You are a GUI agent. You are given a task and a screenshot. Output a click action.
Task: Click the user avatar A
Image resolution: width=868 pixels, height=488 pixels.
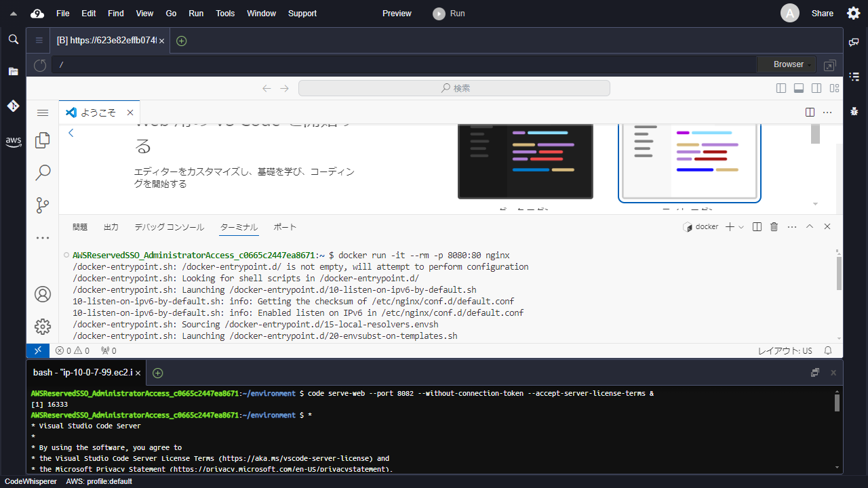(789, 13)
